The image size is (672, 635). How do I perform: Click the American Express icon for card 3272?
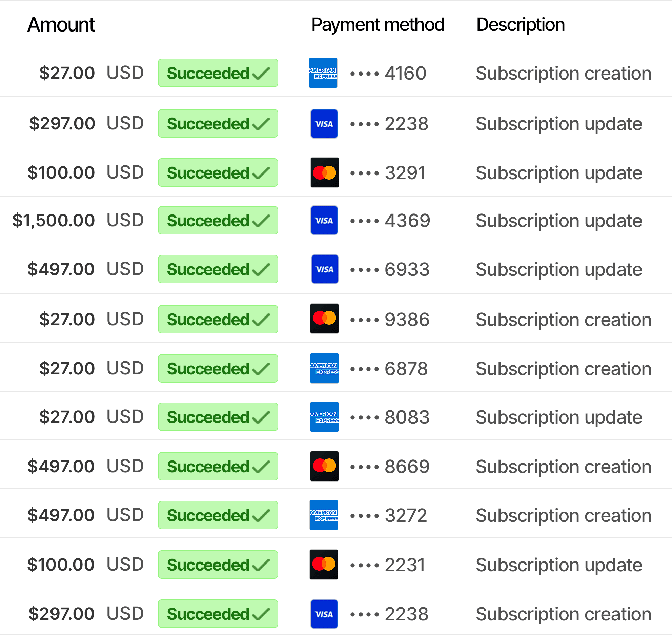[x=324, y=515]
